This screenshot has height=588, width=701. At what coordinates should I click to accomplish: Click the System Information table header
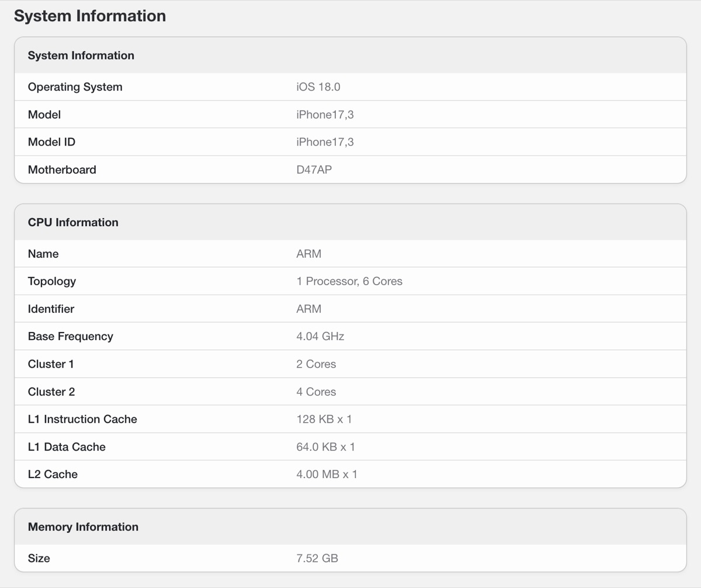[x=81, y=56]
